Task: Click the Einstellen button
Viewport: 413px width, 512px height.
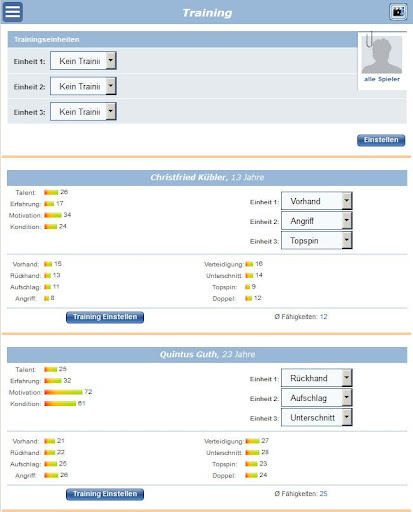Action: pyautogui.click(x=381, y=140)
